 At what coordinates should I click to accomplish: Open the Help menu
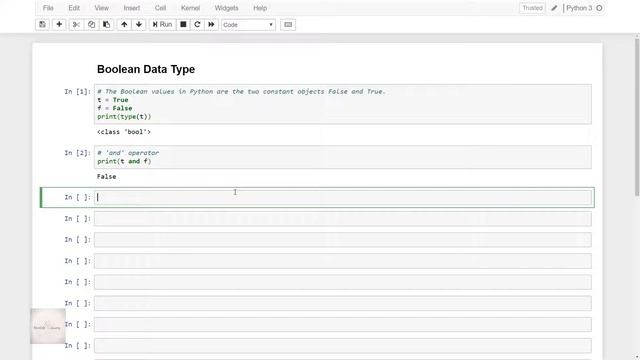pos(260,8)
